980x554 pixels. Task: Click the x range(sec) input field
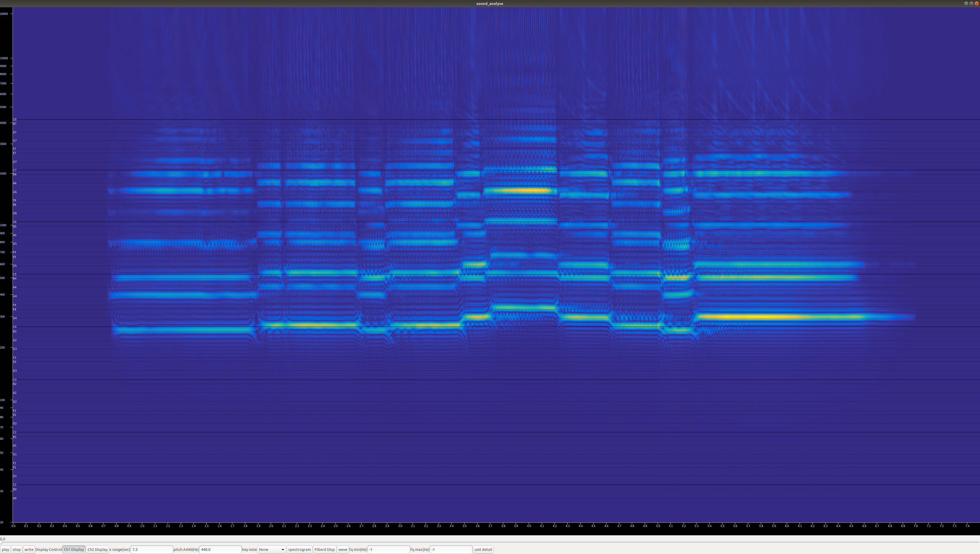pyautogui.click(x=151, y=549)
